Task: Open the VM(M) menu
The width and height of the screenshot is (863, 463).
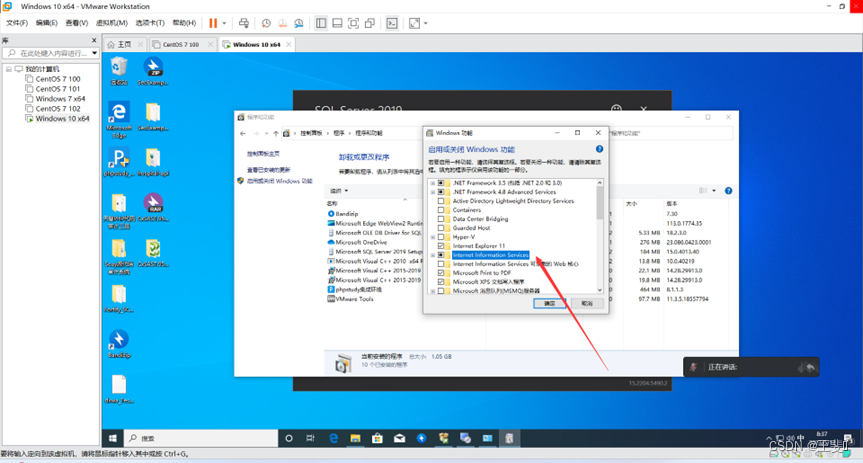Action: (x=112, y=23)
